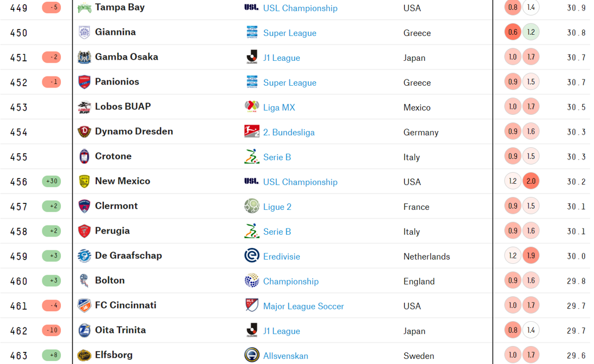Open Tampa Bay's USL Championship league link
The image size is (594, 364).
point(300,8)
